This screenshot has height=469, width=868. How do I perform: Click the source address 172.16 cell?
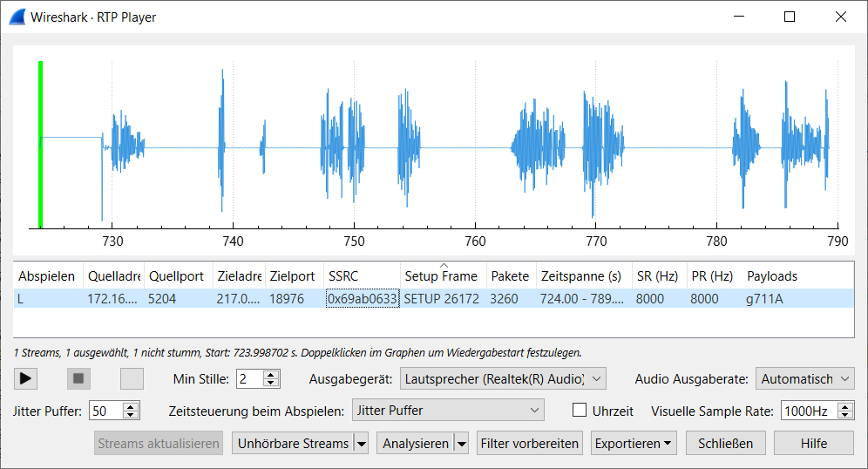[112, 299]
